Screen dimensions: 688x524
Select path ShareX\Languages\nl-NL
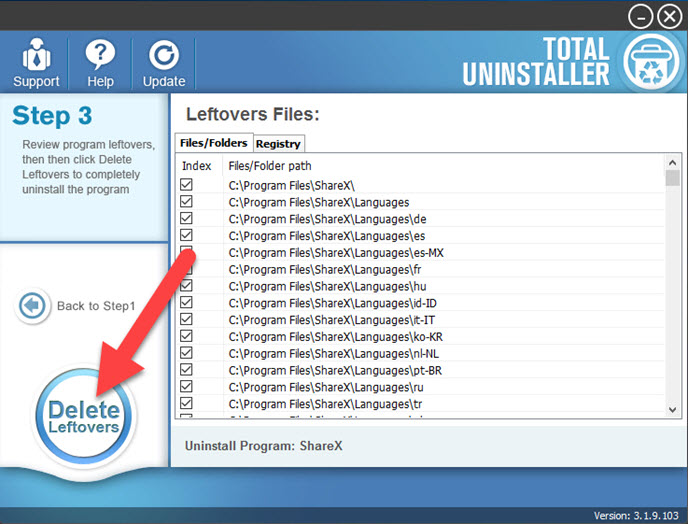(333, 354)
